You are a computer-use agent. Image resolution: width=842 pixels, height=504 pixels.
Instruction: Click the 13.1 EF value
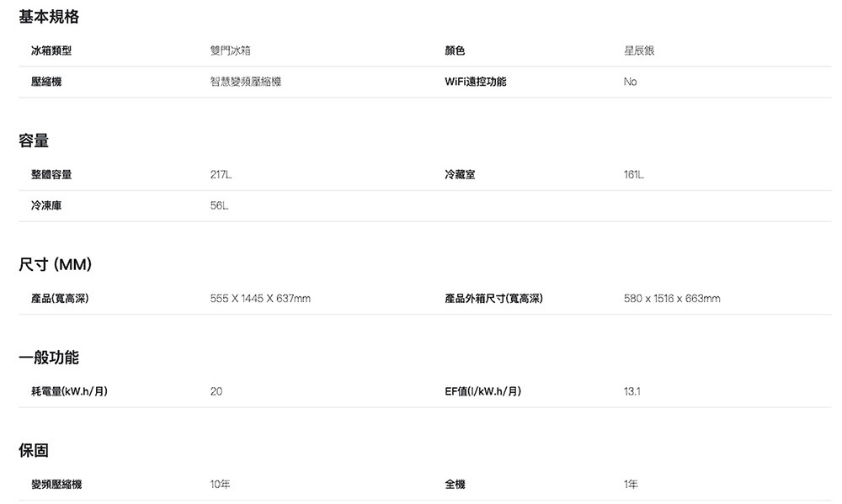pos(632,392)
